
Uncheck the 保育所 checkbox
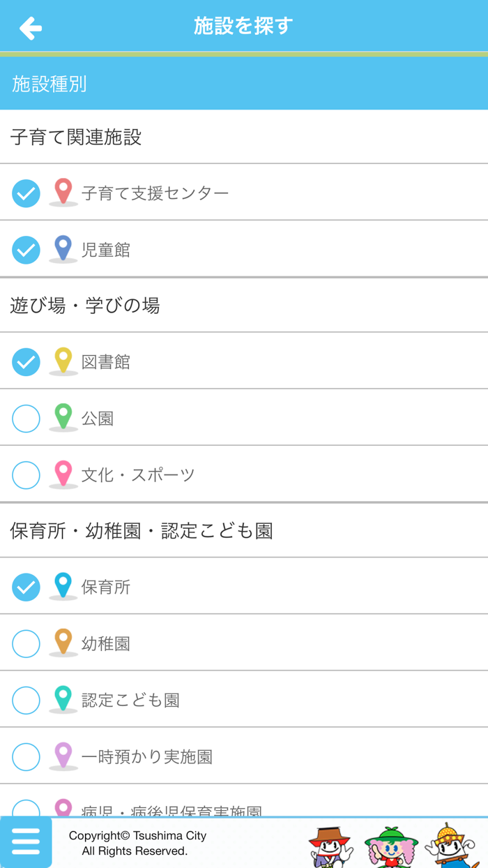pyautogui.click(x=26, y=588)
